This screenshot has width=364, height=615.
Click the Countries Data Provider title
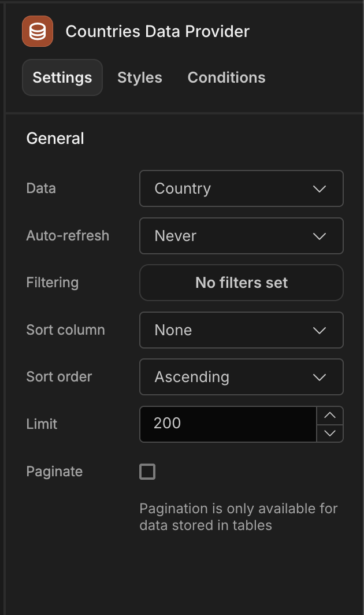pyautogui.click(x=157, y=31)
